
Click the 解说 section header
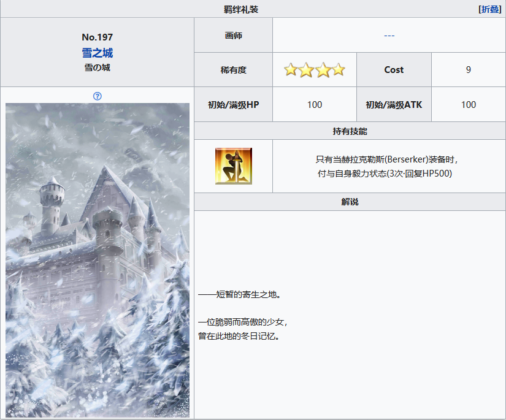click(350, 202)
